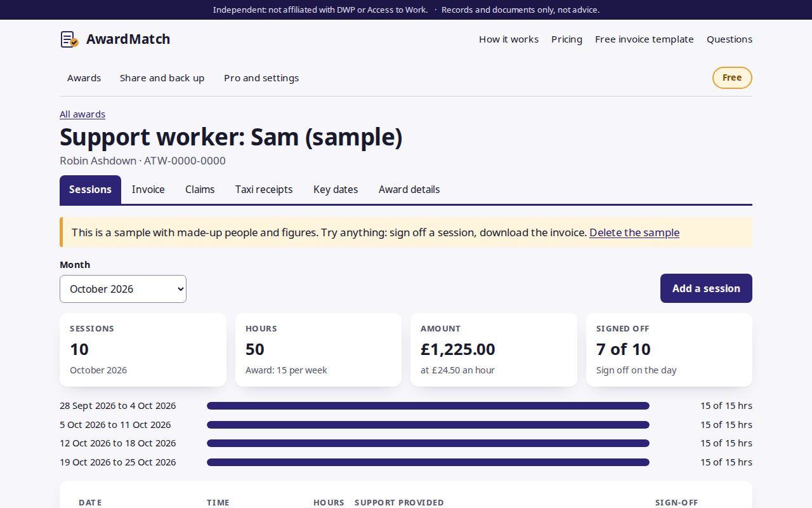Screen dimensions: 812x508
Task: Open the Claims tab
Action: click(200, 189)
